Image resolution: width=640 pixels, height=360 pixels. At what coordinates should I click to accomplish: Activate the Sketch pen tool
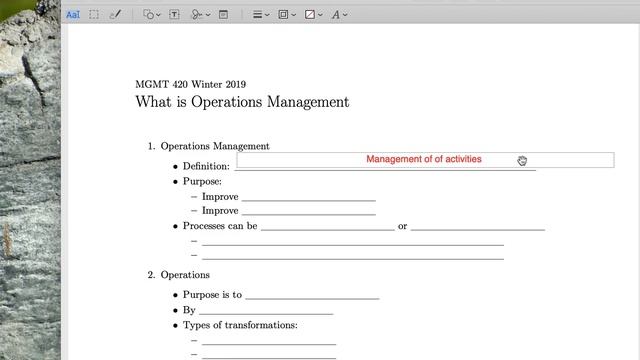coord(116,15)
